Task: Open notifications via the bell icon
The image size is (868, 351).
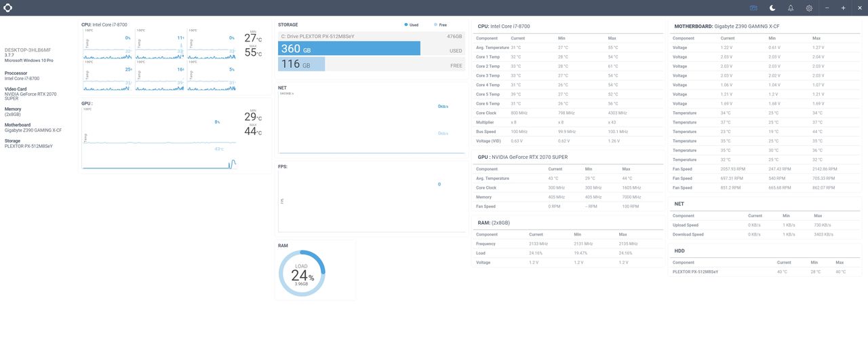Action: click(791, 7)
